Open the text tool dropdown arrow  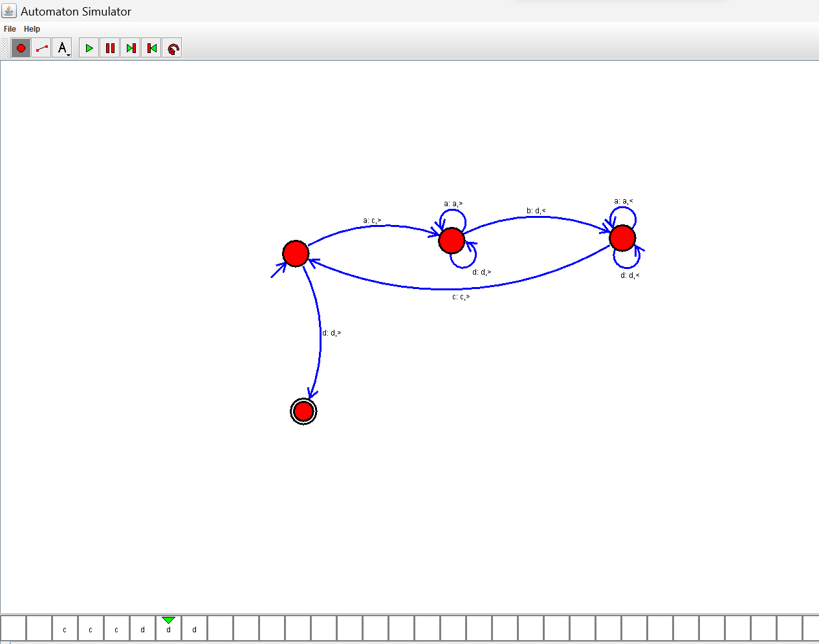coord(67,53)
